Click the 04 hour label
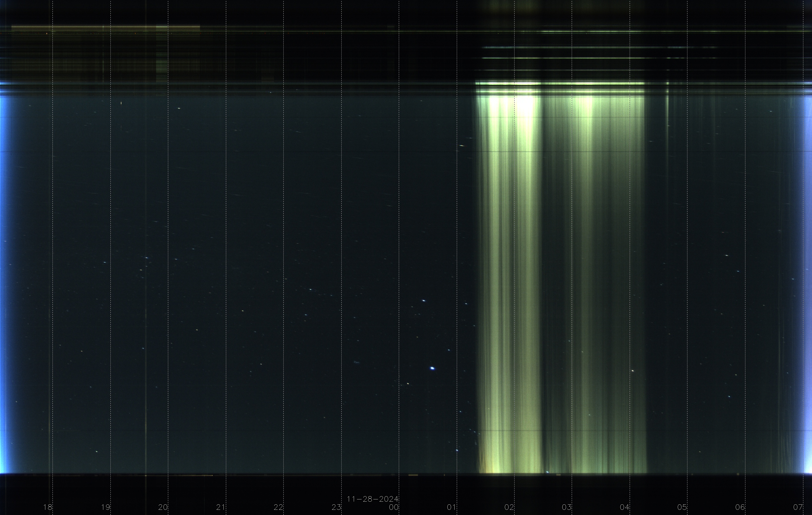 tap(624, 507)
